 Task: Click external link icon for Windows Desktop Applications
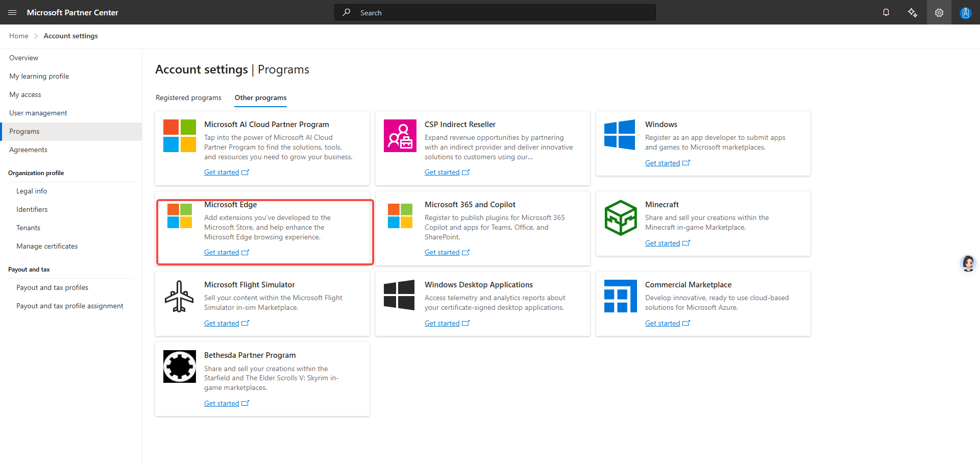465,323
